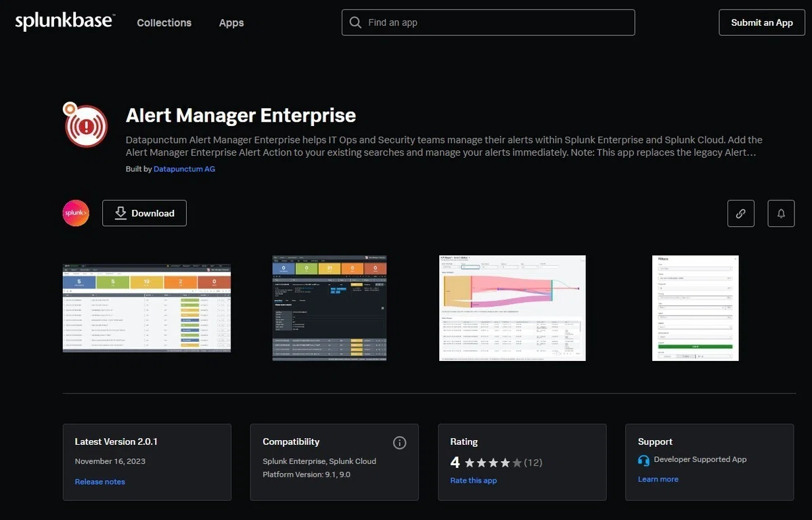Click the (12) ratings count
The height and width of the screenshot is (520, 812).
(533, 462)
